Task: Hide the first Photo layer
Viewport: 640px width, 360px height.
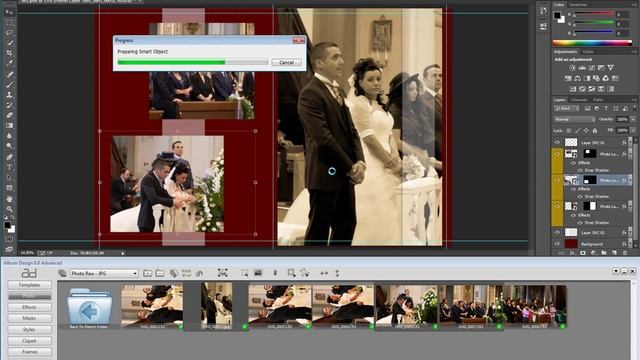Action: click(x=557, y=154)
